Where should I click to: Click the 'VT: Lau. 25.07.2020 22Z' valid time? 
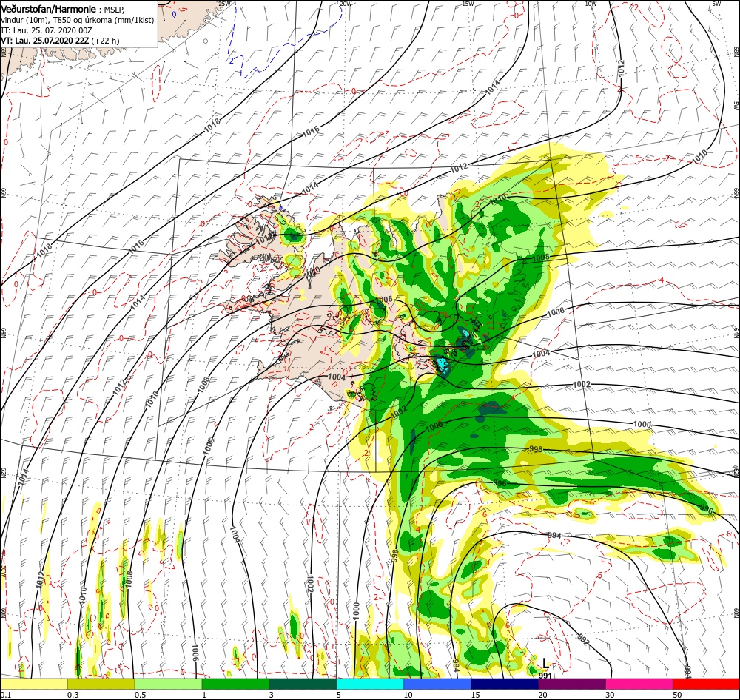[x=45, y=41]
